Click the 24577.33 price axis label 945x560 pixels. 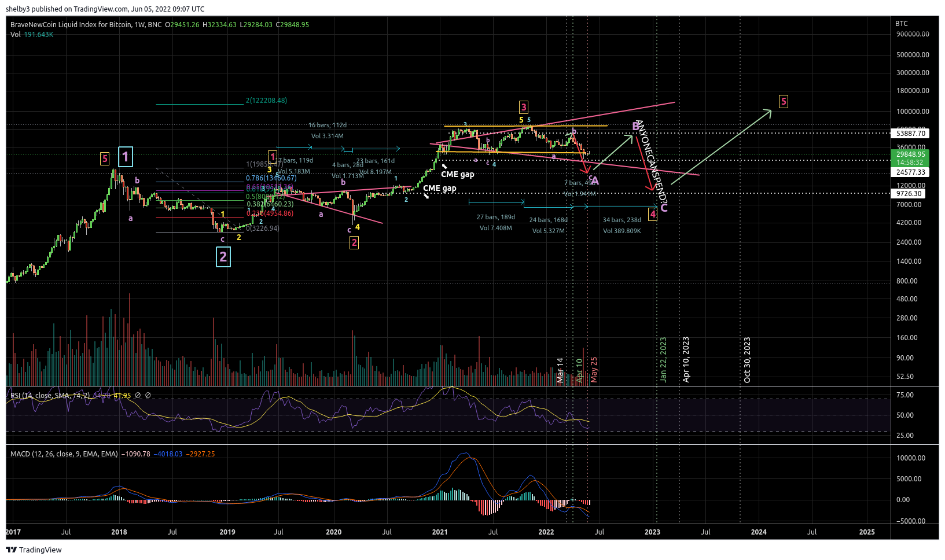[x=911, y=172]
